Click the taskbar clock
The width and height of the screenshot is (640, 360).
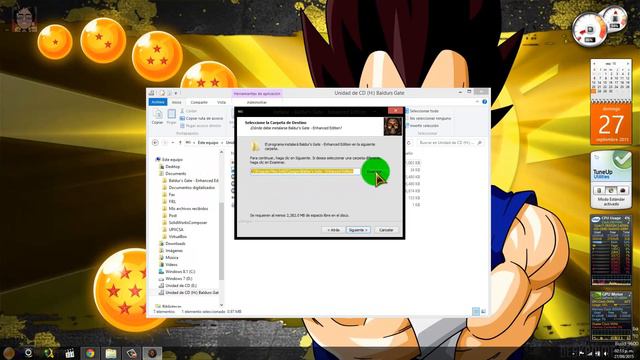point(625,353)
